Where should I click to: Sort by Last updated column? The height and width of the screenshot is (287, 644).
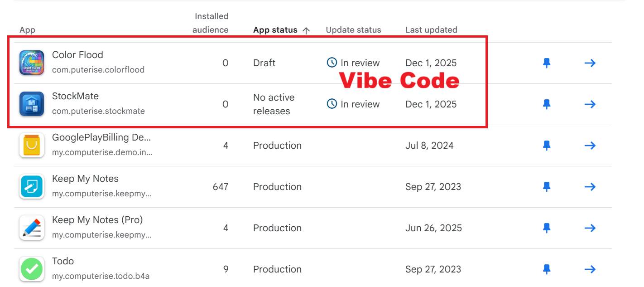(x=431, y=30)
